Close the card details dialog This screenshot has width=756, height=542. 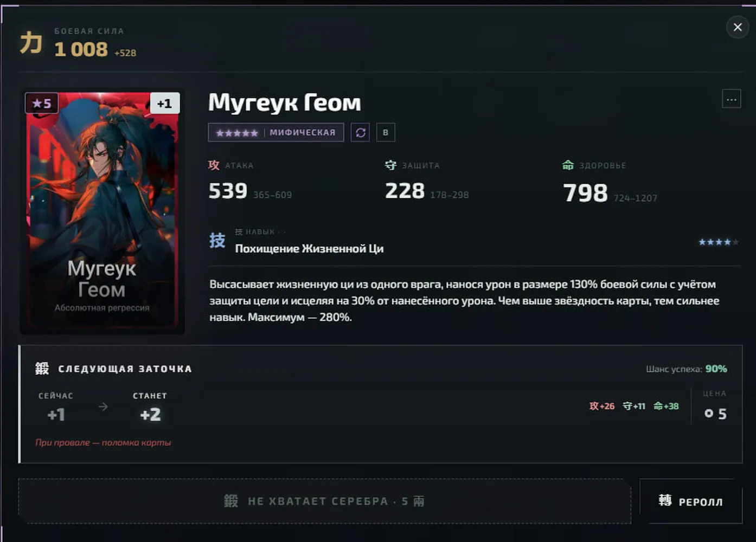[x=738, y=27]
